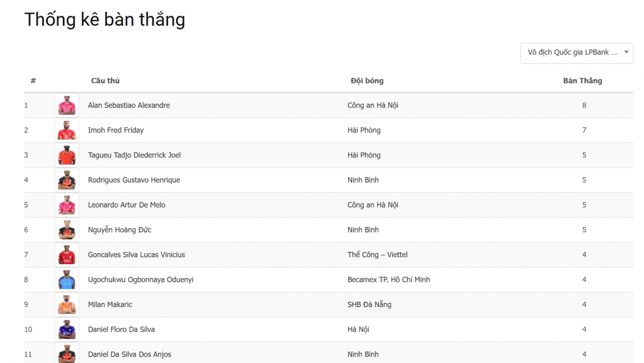
Task: Click the Cầu thủ column header
Action: pos(105,81)
